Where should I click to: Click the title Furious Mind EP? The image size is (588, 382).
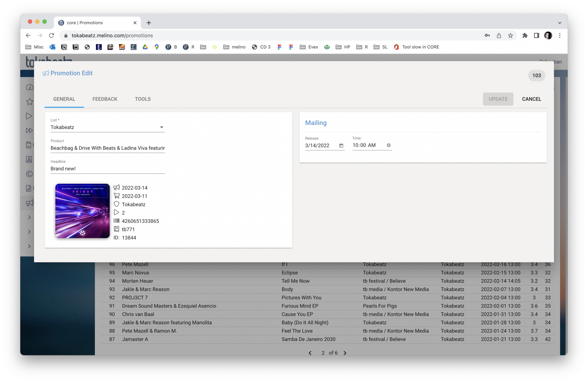click(300, 306)
